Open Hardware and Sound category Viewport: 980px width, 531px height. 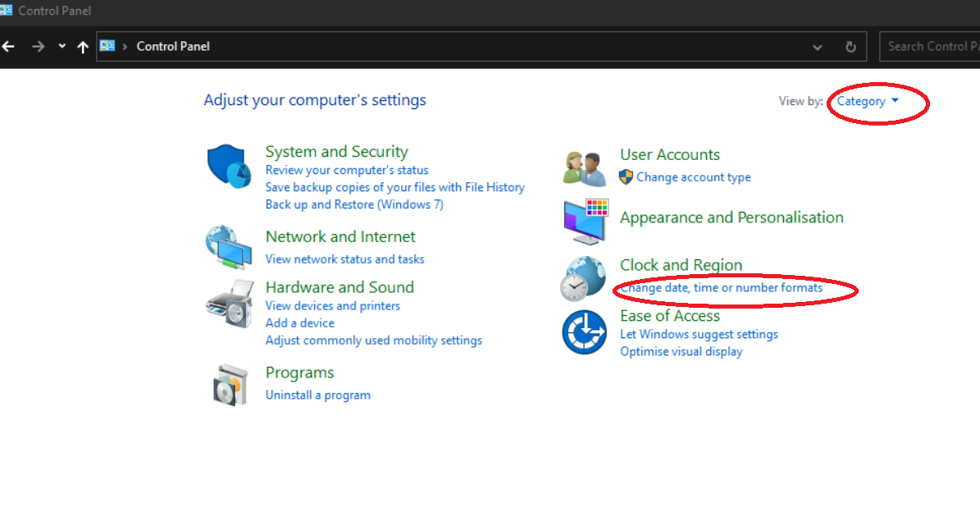point(340,288)
